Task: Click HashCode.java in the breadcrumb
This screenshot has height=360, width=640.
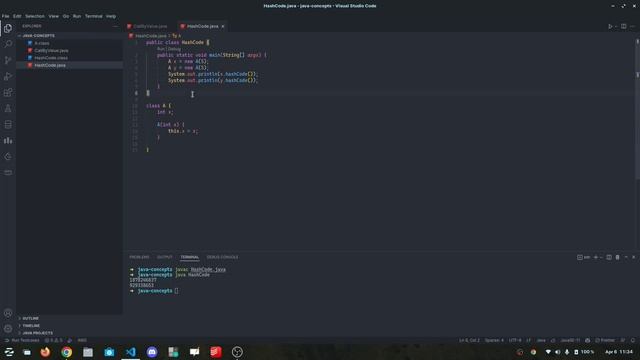Action: tap(151, 36)
